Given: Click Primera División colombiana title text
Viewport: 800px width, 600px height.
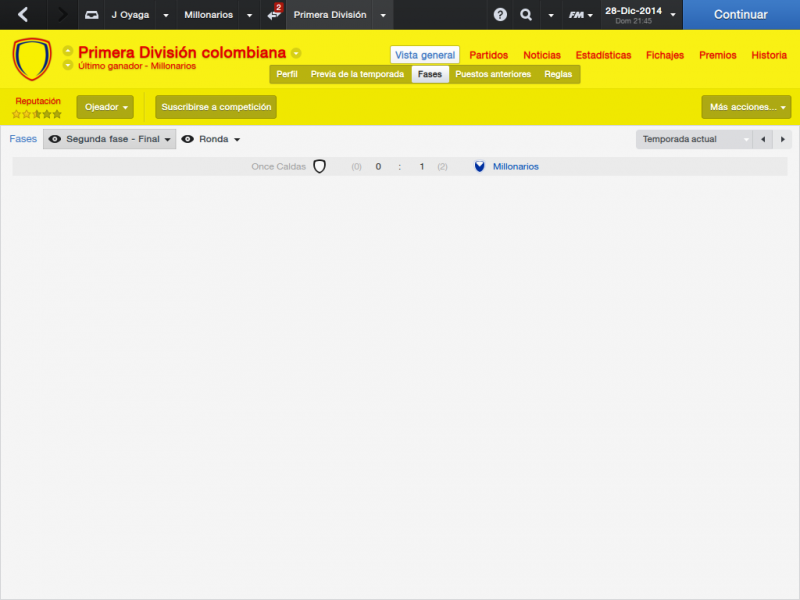Looking at the screenshot, I should pyautogui.click(x=182, y=53).
